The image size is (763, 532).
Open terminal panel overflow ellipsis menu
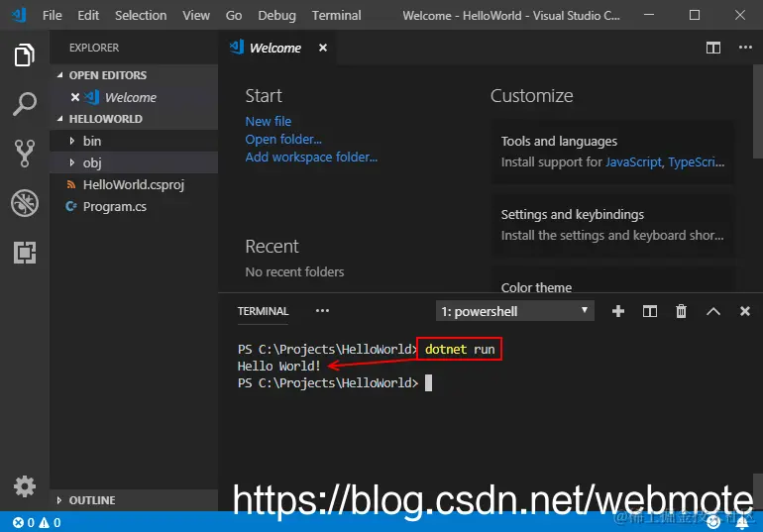pyautogui.click(x=322, y=311)
